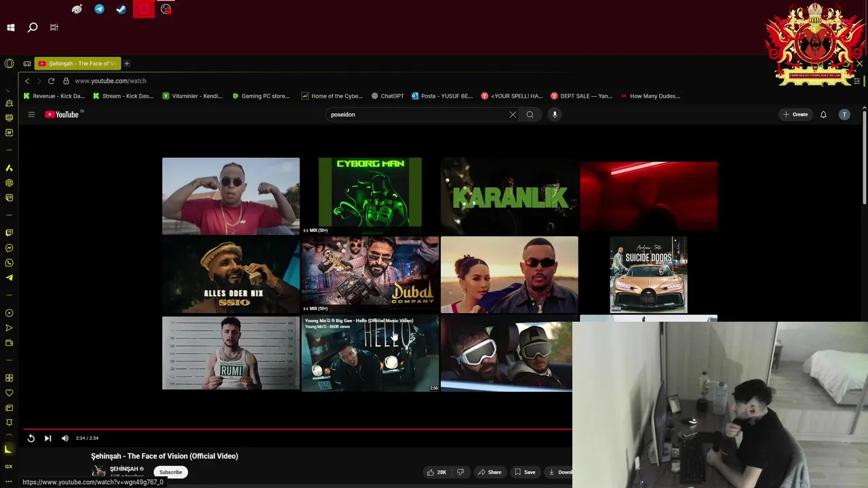Open WhatsApp in the Opera sidebar
868x488 pixels.
click(9, 263)
